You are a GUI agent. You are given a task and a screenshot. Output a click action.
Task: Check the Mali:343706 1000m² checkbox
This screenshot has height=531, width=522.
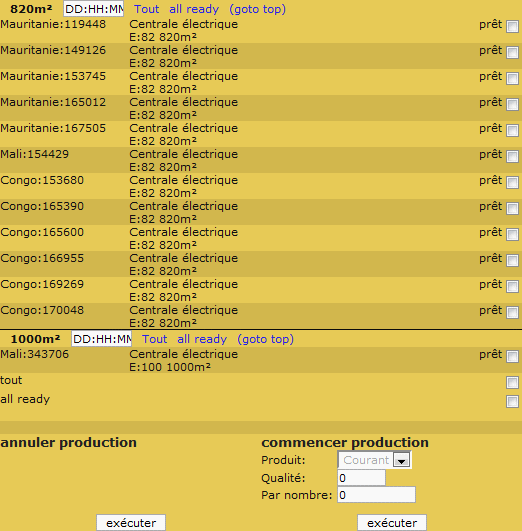(x=512, y=356)
